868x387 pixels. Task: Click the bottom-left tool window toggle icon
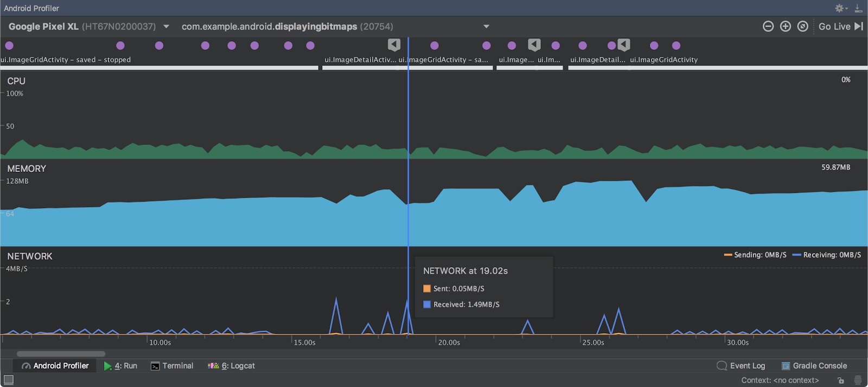8,380
